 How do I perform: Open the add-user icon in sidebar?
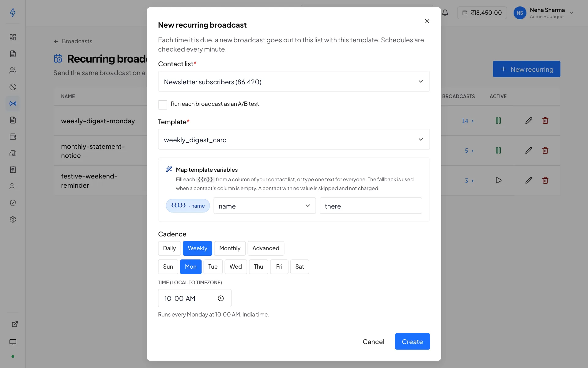[x=13, y=186]
